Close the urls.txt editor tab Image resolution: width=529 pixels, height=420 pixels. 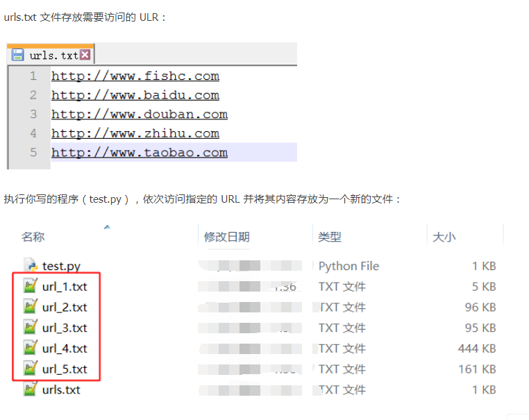(85, 55)
